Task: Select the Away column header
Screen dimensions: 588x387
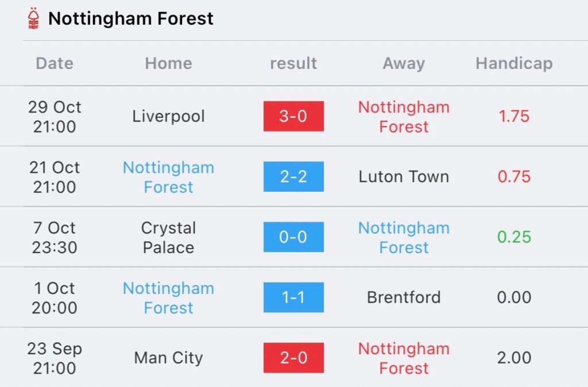Action: click(404, 63)
